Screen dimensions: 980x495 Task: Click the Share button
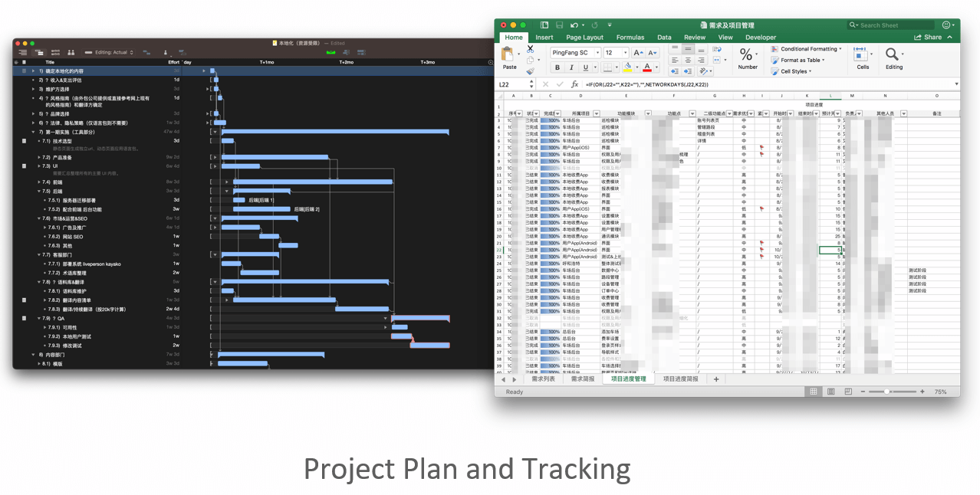[x=928, y=37]
